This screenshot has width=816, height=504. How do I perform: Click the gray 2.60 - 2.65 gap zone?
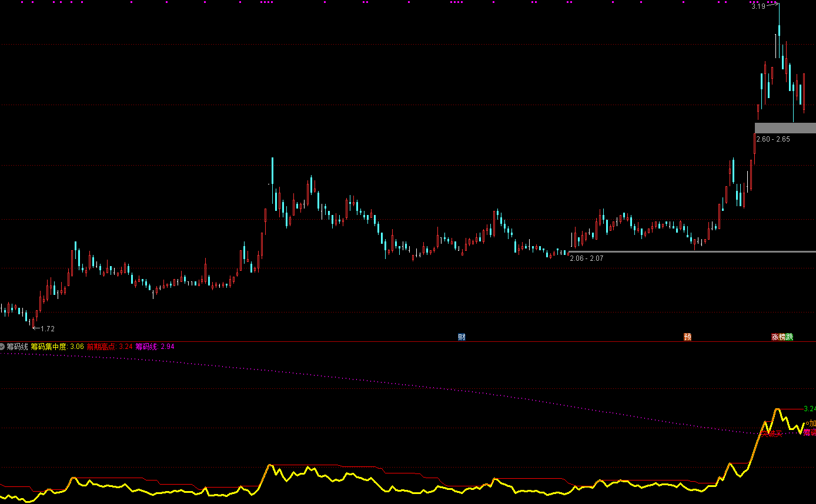click(x=785, y=128)
